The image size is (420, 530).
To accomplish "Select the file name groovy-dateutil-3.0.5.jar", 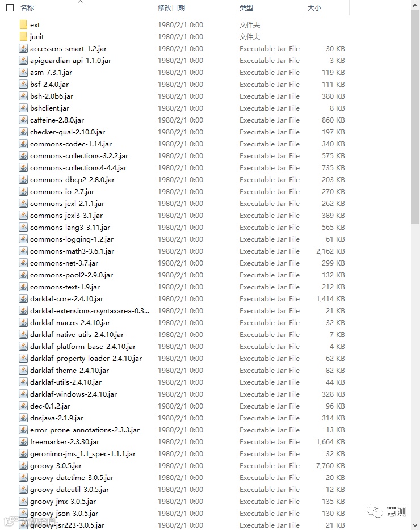I will click(x=70, y=490).
